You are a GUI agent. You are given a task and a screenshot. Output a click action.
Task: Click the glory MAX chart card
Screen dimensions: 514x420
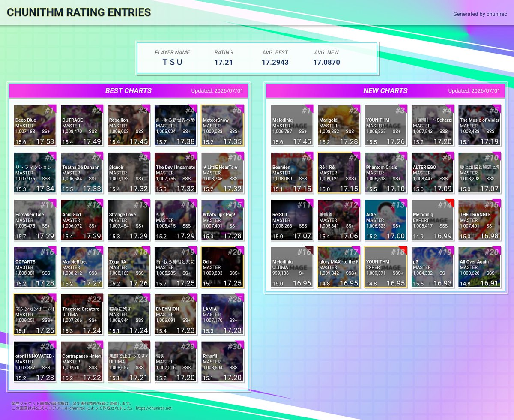pos(338,267)
